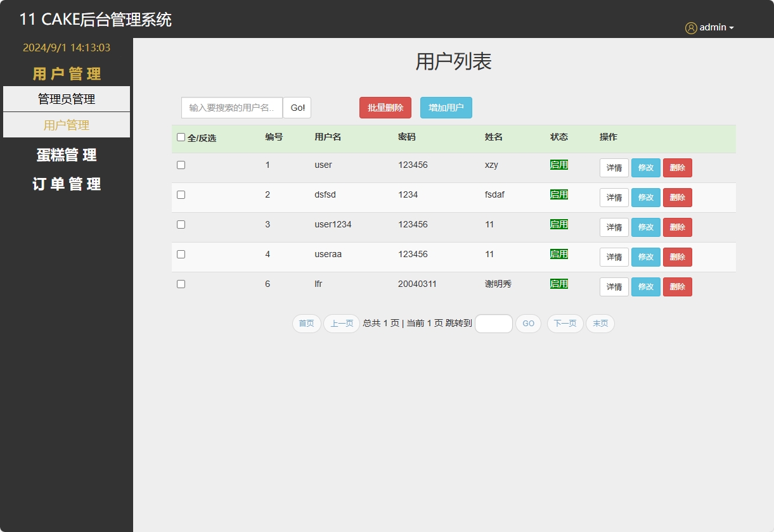Click 下一页 pagination link

(x=564, y=323)
